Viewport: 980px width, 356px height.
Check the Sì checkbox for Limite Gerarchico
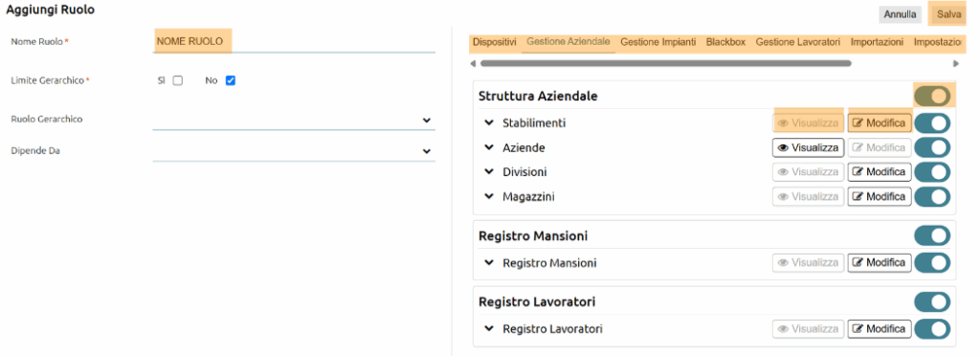tap(177, 80)
